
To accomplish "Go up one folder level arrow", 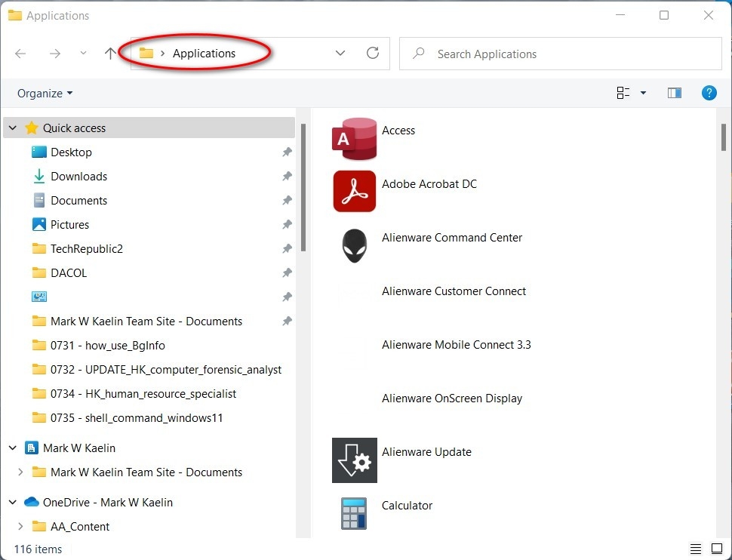I will 110,54.
